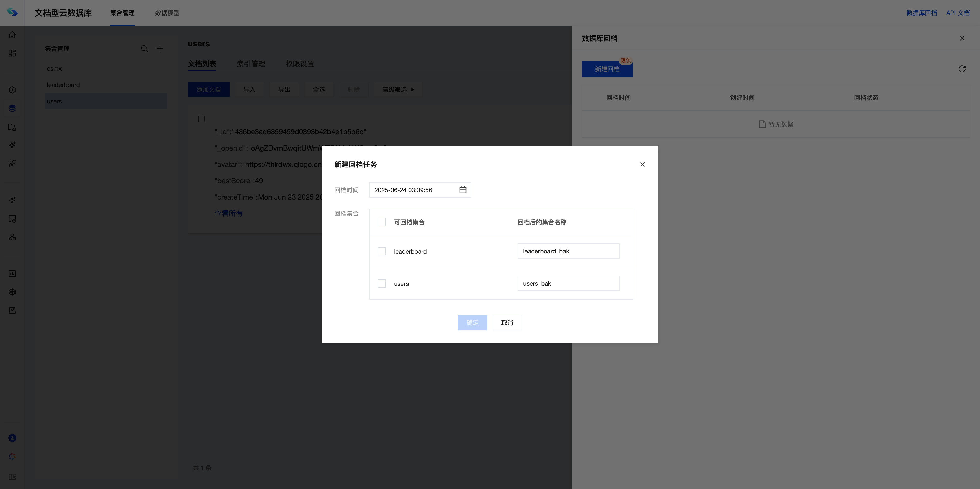Click the rollback time input 2025-06-24 03:39:56
The height and width of the screenshot is (489, 980).
420,190
